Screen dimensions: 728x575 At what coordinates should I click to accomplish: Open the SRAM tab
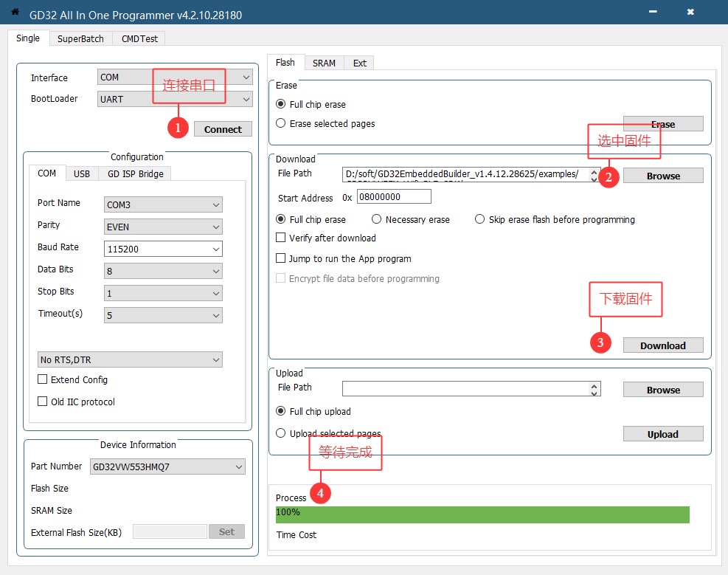324,63
